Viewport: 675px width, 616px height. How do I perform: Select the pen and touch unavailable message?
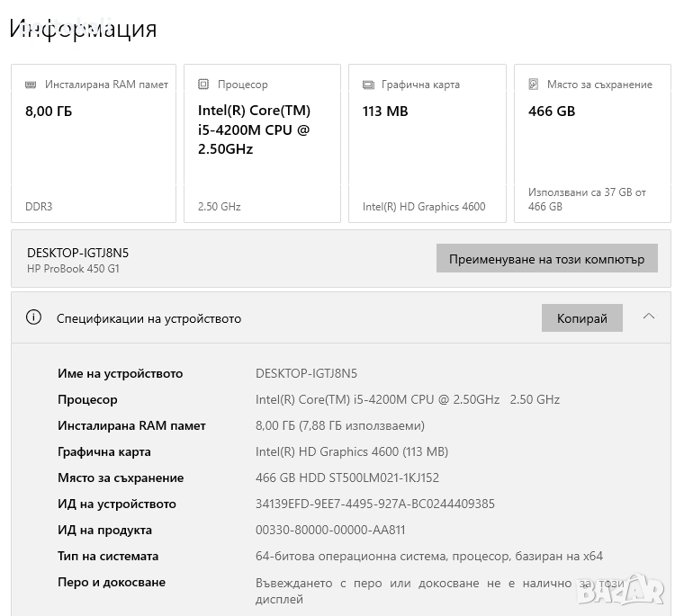click(x=440, y=591)
